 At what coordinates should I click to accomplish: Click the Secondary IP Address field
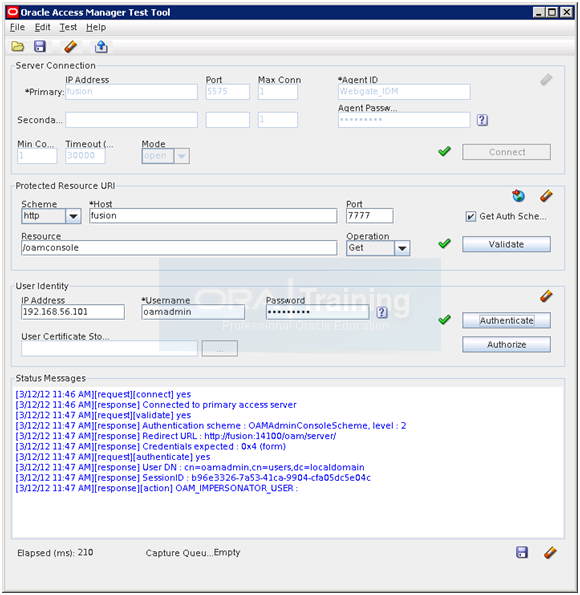(131, 120)
